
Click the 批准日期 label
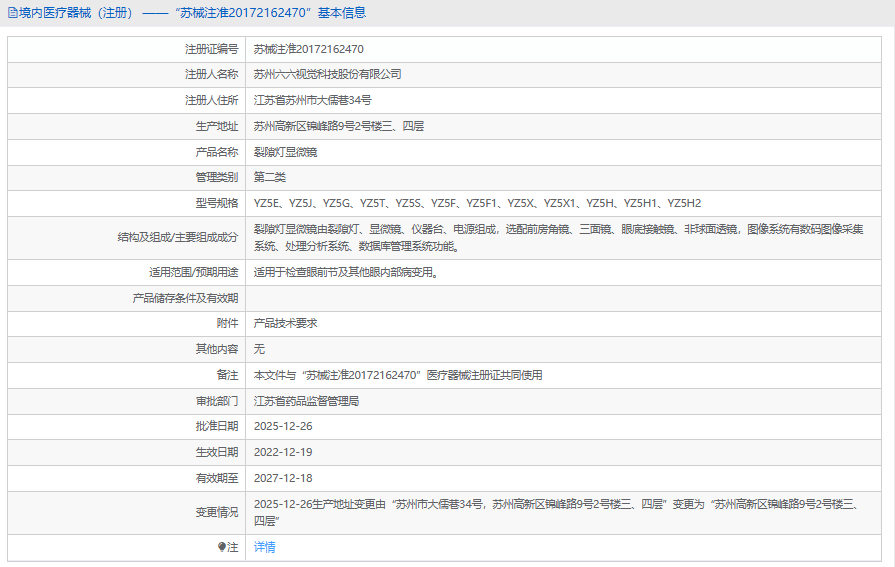pyautogui.click(x=217, y=427)
